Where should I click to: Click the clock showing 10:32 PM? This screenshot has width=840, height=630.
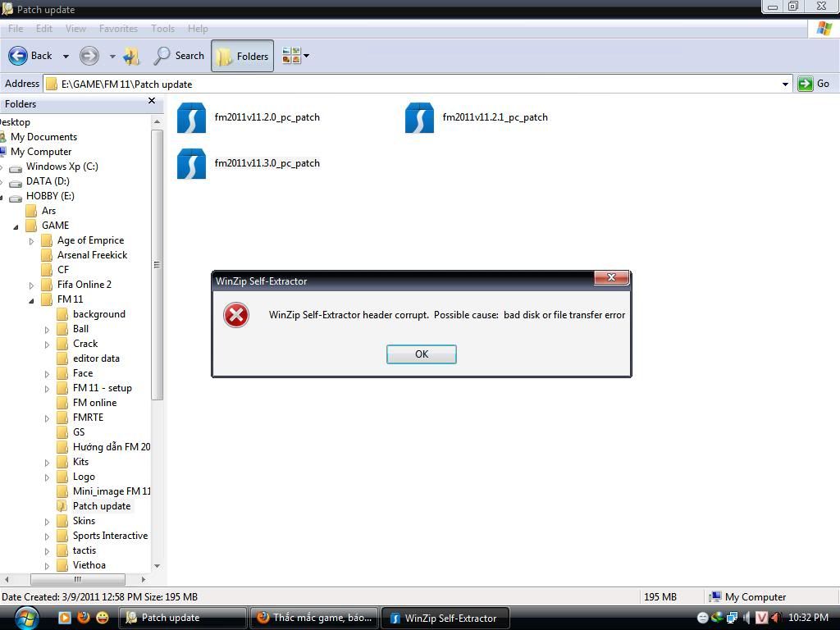[808, 618]
